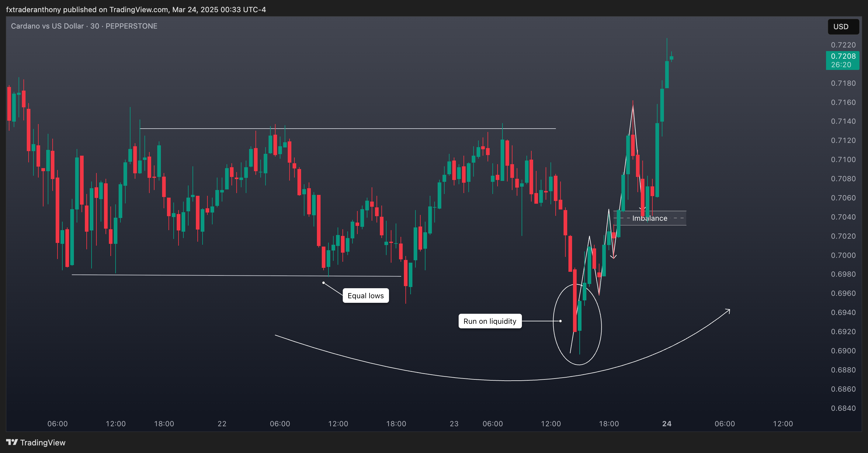Click price axis label 0.7160

point(843,102)
